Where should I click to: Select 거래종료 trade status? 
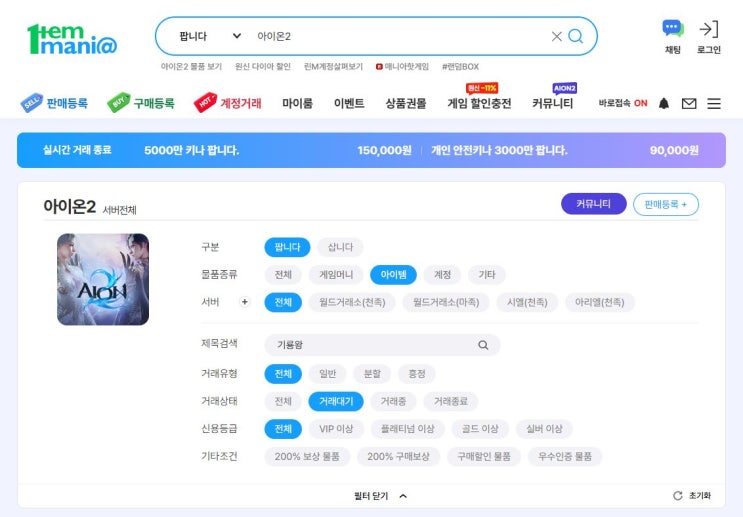(x=451, y=401)
